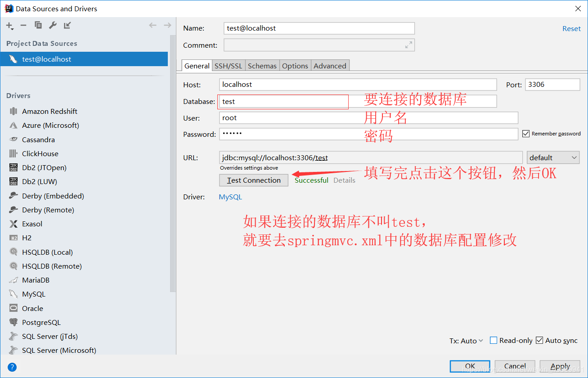Open help with the question mark icon
This screenshot has width=588, height=378.
point(12,367)
